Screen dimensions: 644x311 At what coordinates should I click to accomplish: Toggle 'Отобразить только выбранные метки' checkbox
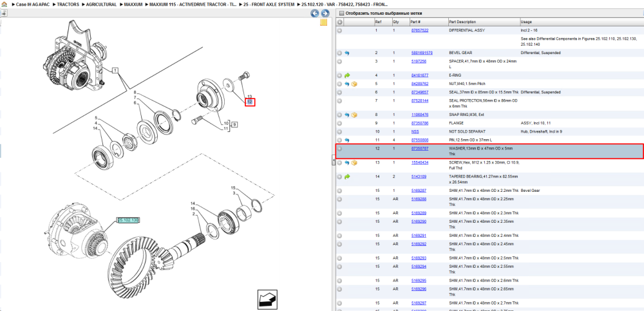point(341,13)
